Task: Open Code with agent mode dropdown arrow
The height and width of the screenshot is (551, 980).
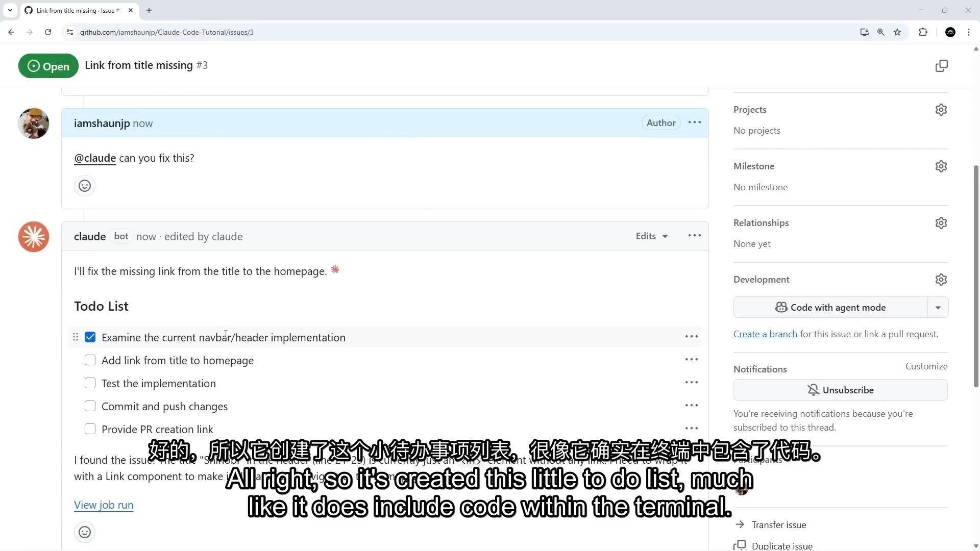Action: point(938,308)
